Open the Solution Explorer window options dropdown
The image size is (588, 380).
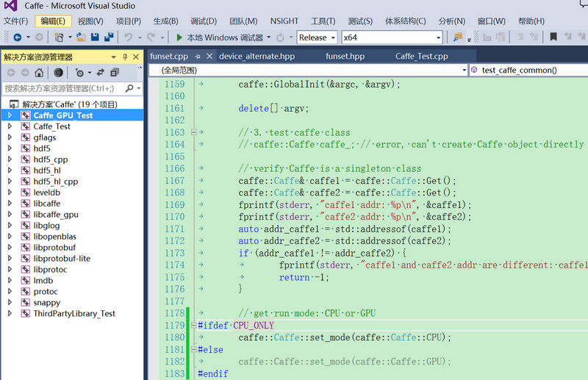coord(113,57)
